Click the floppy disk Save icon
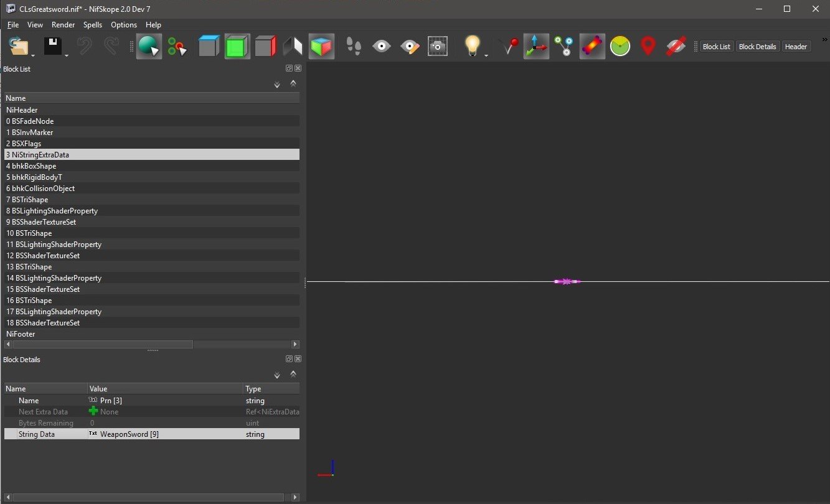830x504 pixels. [x=52, y=47]
